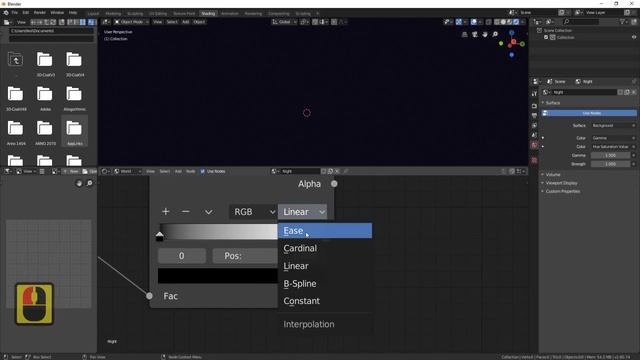Open the black color swatch
The width and height of the screenshot is (640, 360).
[x=218, y=276]
